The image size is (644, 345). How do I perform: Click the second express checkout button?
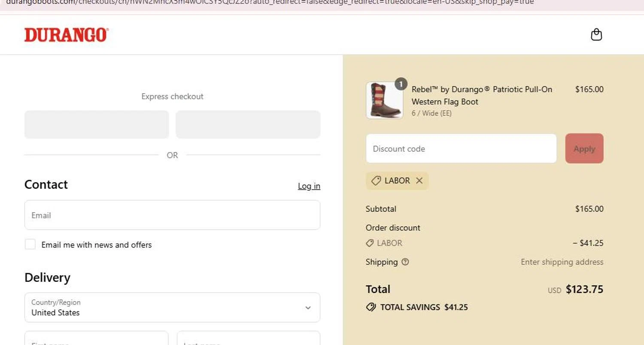248,125
